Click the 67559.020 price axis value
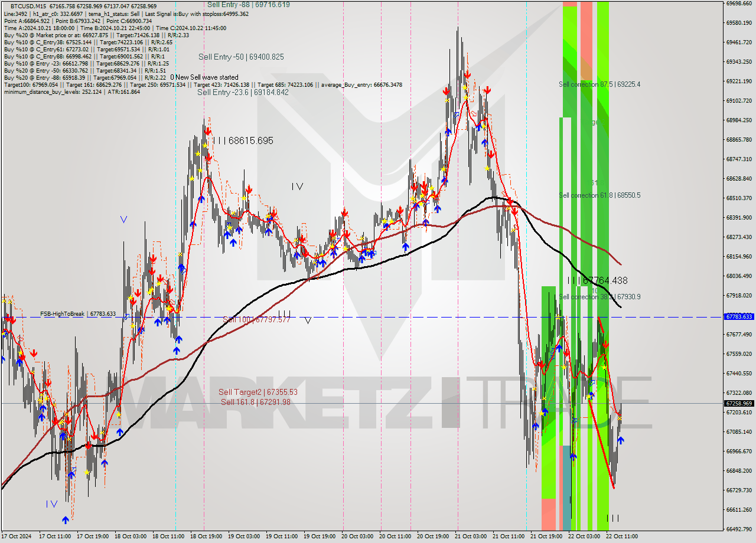 [x=739, y=354]
